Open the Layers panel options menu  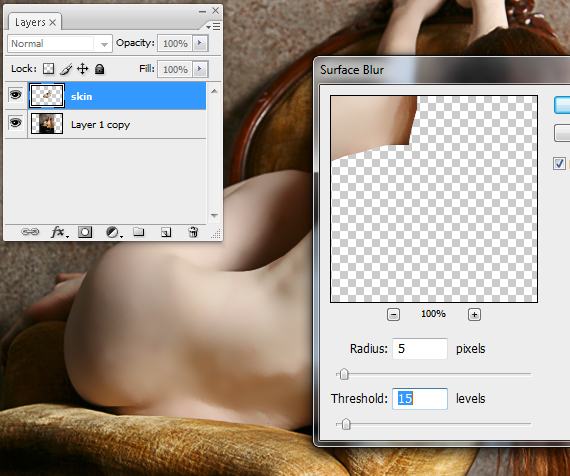tap(213, 27)
